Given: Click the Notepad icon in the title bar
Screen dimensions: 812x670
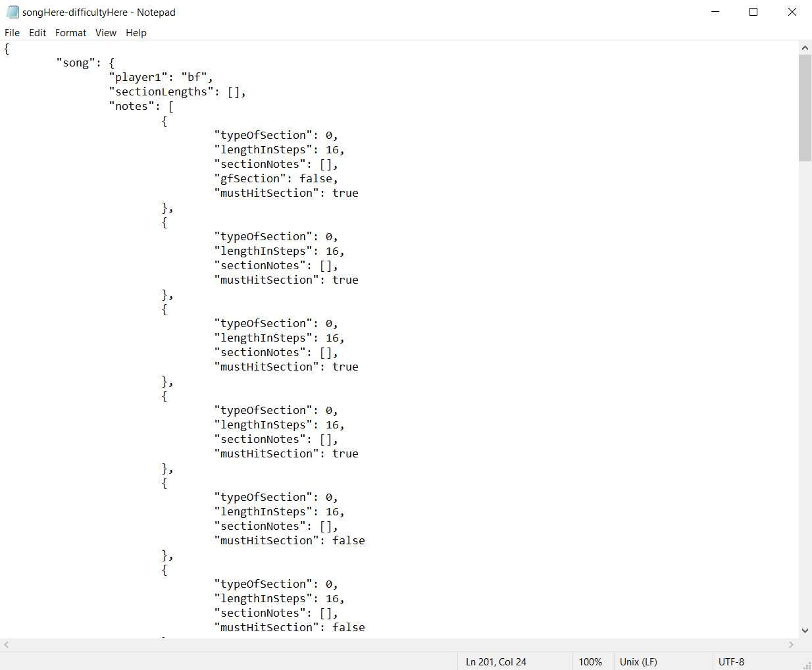Looking at the screenshot, I should pyautogui.click(x=12, y=12).
